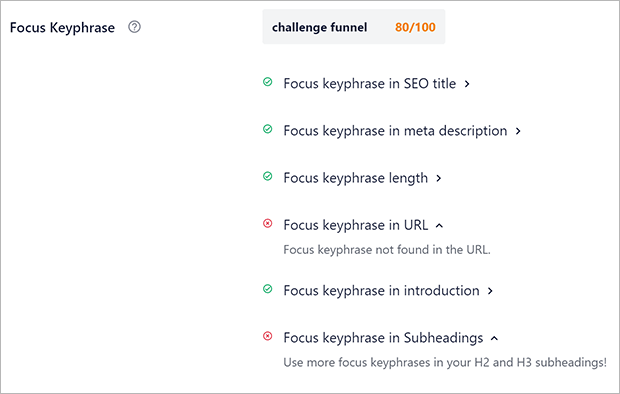Expand the meta description chevron arrow

(518, 131)
